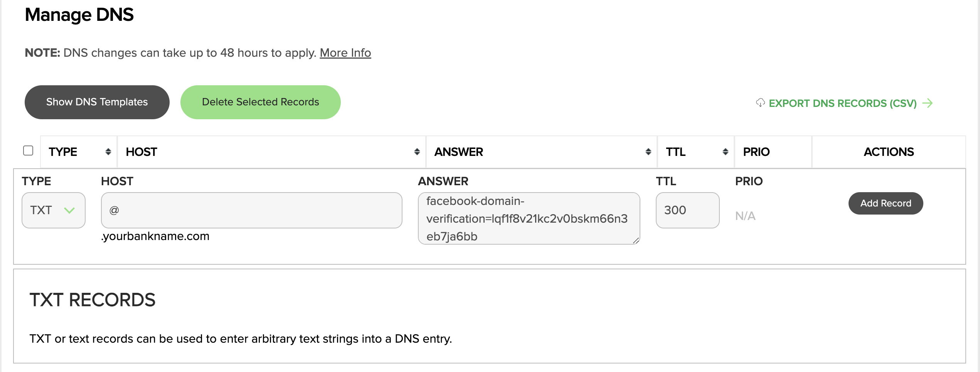Screen dimensions: 980x372
Task: Sort records by ANSWER column arrows
Action: 648,152
